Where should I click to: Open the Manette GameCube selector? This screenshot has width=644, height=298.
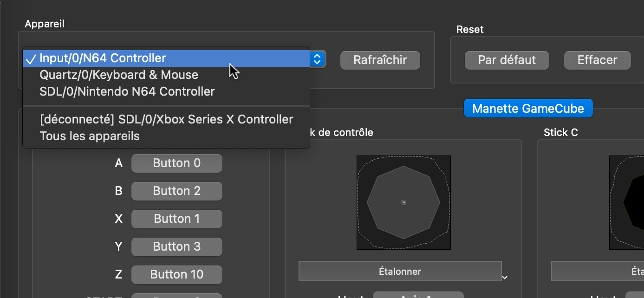(528, 108)
